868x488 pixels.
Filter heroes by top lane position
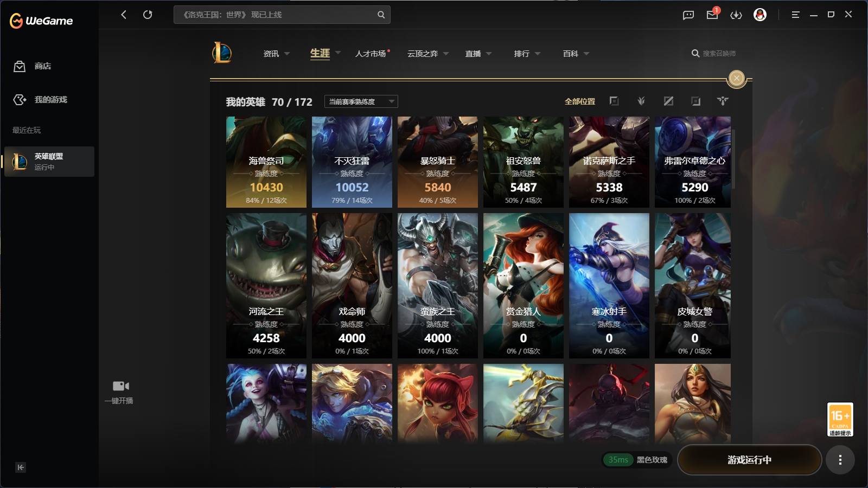(x=614, y=101)
